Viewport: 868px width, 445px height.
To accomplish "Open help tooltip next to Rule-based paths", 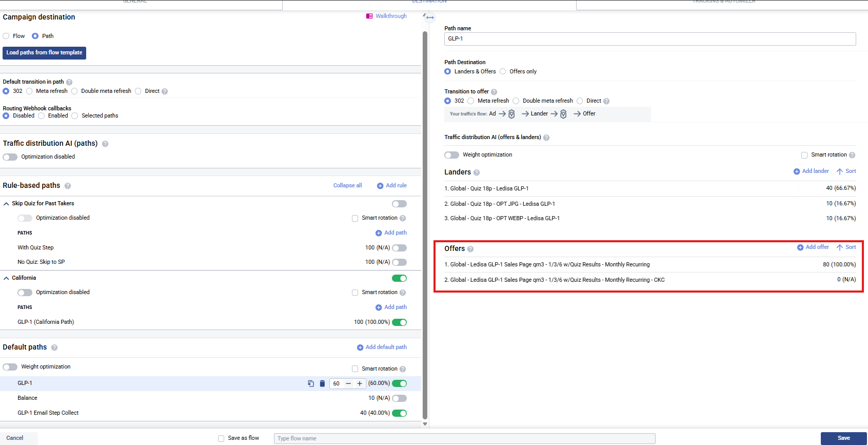I will point(68,186).
